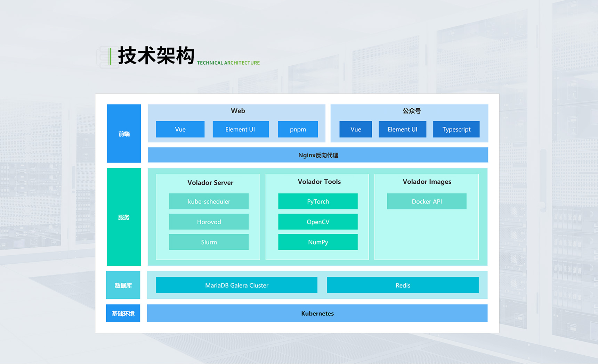
Task: Click the Web section heading
Action: point(238,111)
